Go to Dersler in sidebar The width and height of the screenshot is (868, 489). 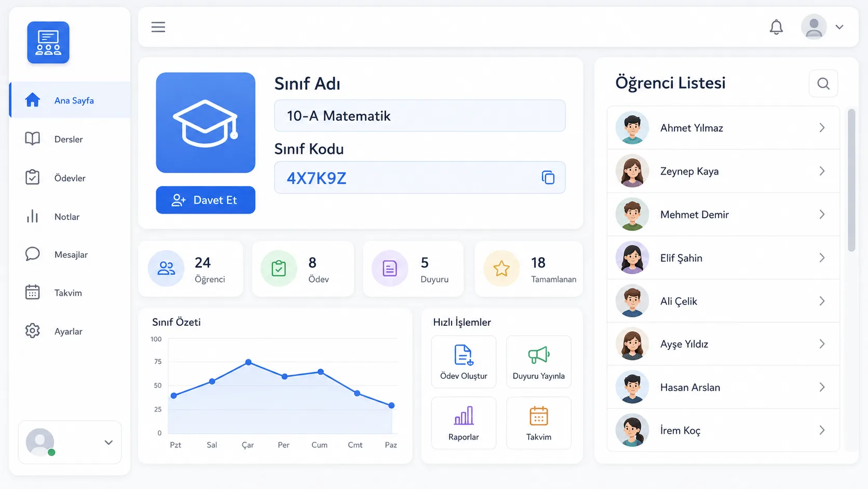[70, 139]
